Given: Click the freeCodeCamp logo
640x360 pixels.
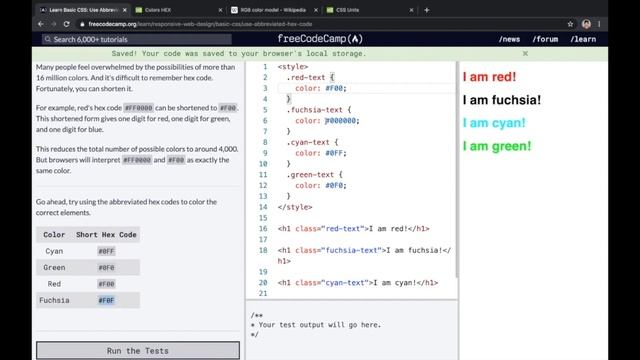Looking at the screenshot, I should click(x=320, y=39).
